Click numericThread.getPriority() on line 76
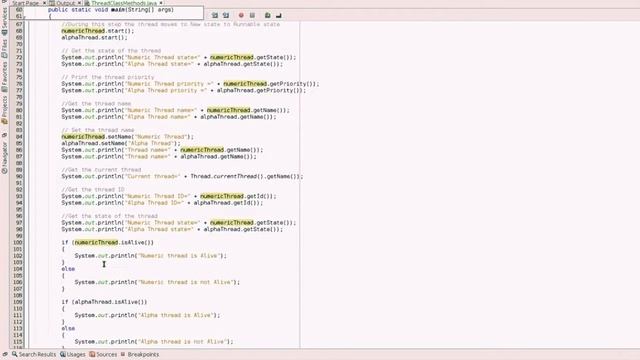Image resolution: width=640 pixels, height=360 pixels. 268,84
